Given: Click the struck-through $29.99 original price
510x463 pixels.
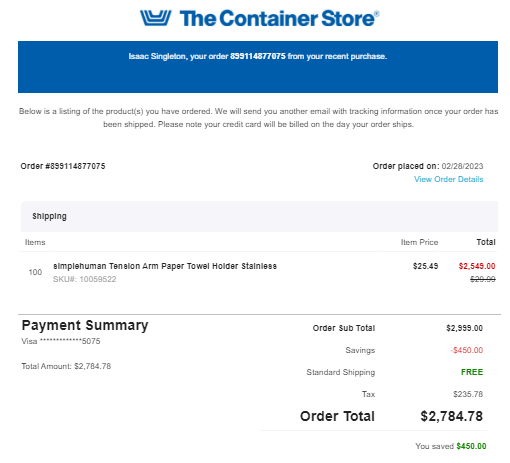Looking at the screenshot, I should point(483,279).
